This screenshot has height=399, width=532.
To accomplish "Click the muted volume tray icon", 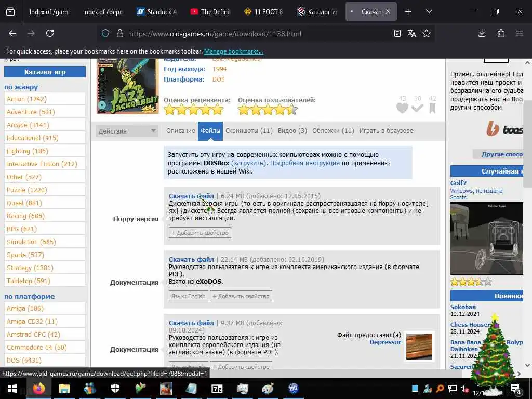I will pos(464,389).
